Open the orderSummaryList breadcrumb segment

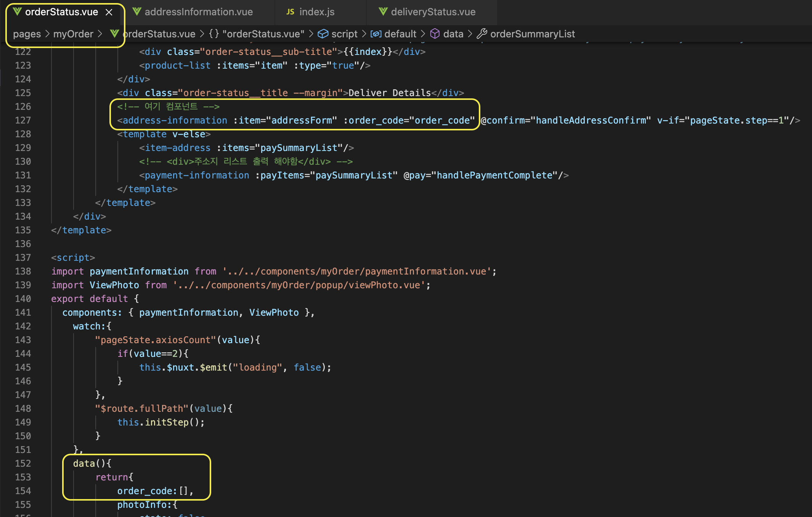(533, 34)
